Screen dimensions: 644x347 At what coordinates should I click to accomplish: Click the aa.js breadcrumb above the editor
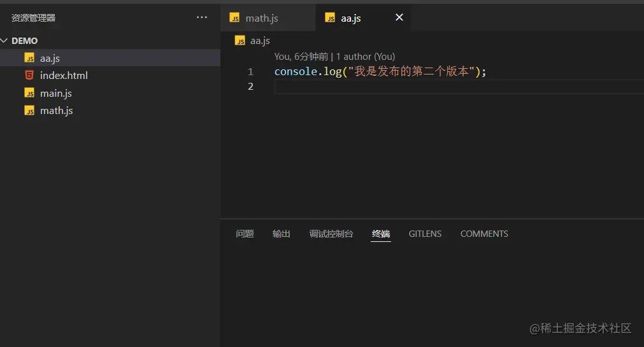tap(260, 41)
